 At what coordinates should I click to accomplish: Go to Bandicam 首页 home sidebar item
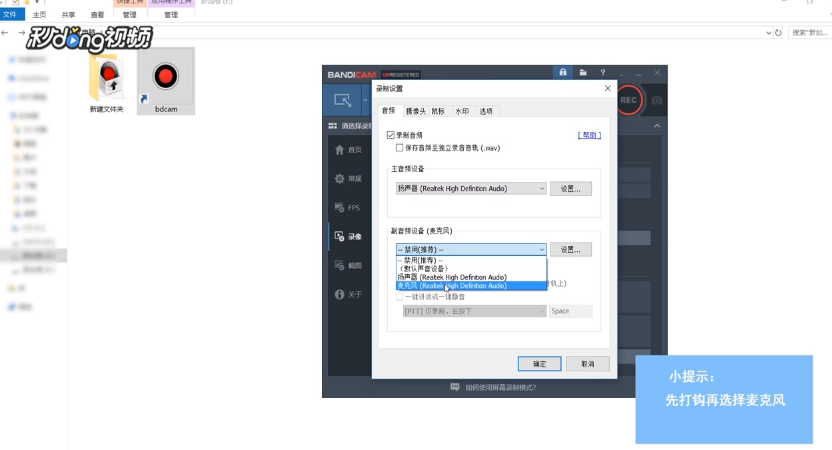[348, 150]
